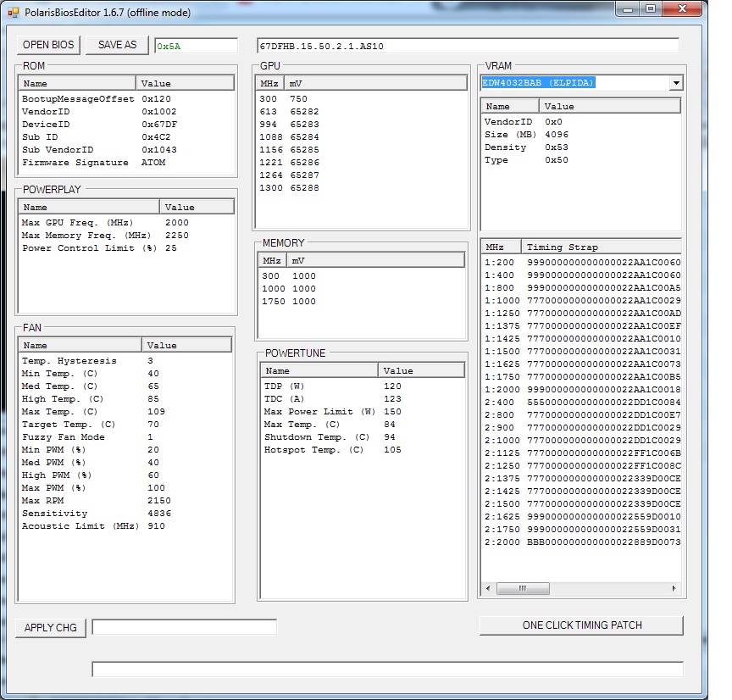
Task: Click the wide bottom status text field
Action: coord(387,669)
